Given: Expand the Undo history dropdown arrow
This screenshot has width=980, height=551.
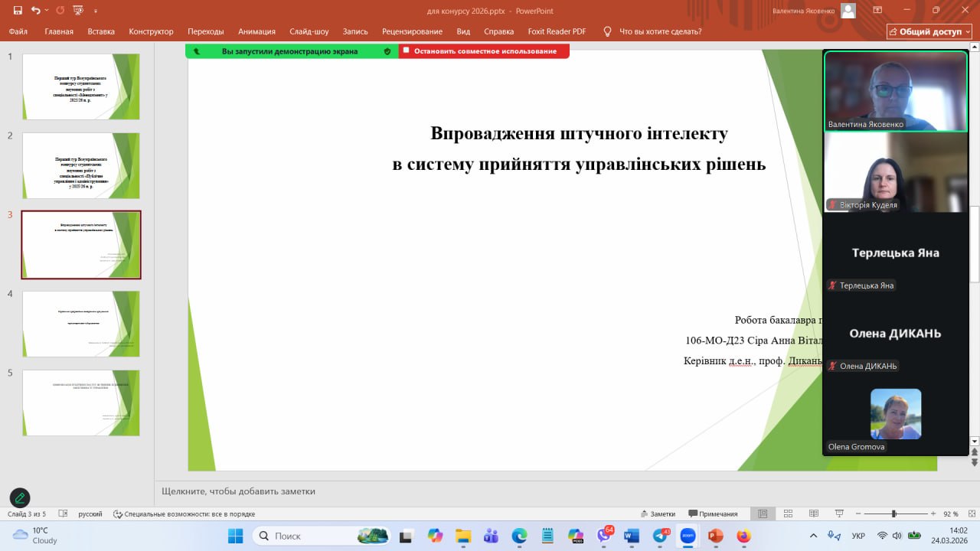Looking at the screenshot, I should click(47, 11).
